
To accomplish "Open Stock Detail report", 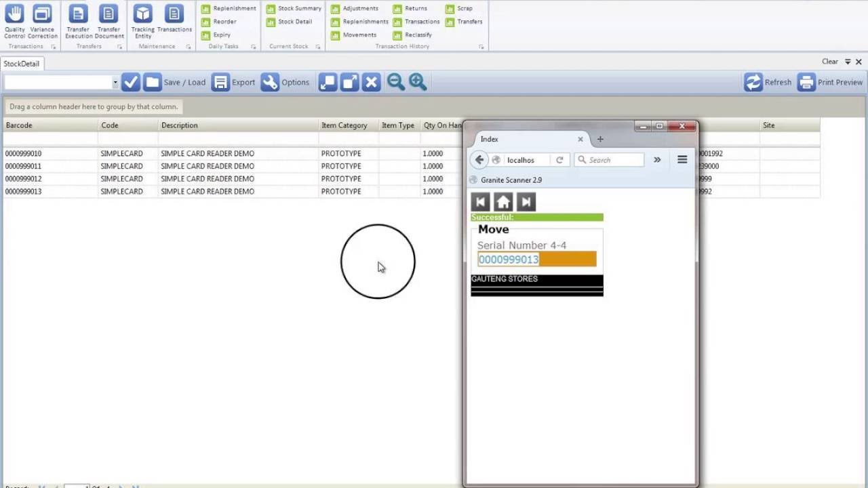I will pos(289,22).
